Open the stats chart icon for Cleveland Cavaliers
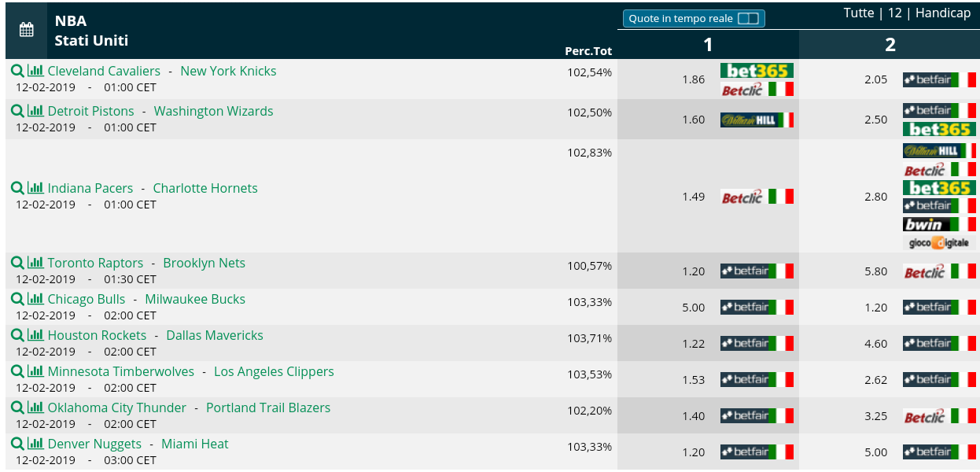Viewport: 980px width, 472px height. 35,71
